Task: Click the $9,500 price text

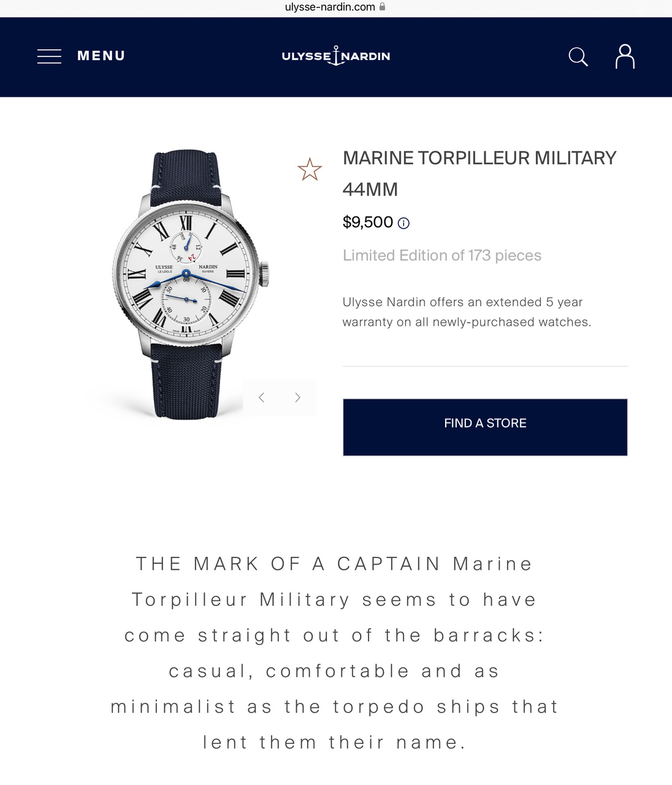Action: [x=368, y=222]
